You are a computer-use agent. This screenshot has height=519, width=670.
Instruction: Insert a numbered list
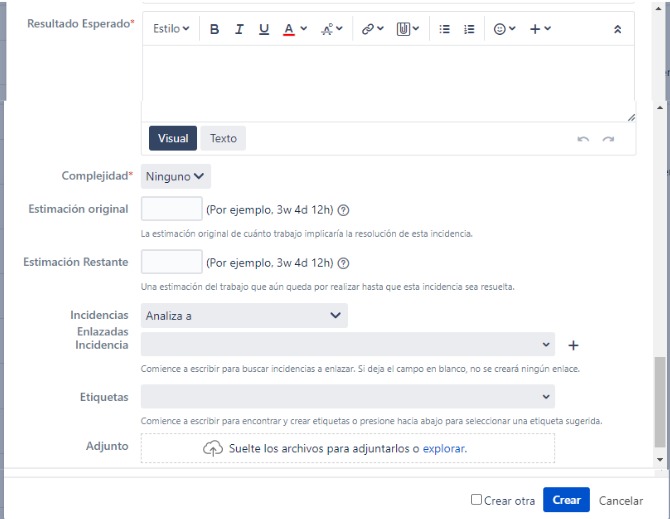click(469, 29)
